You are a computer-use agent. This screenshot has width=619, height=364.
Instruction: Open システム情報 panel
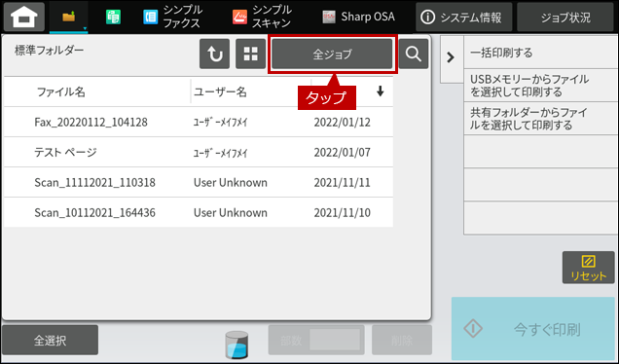pos(464,17)
